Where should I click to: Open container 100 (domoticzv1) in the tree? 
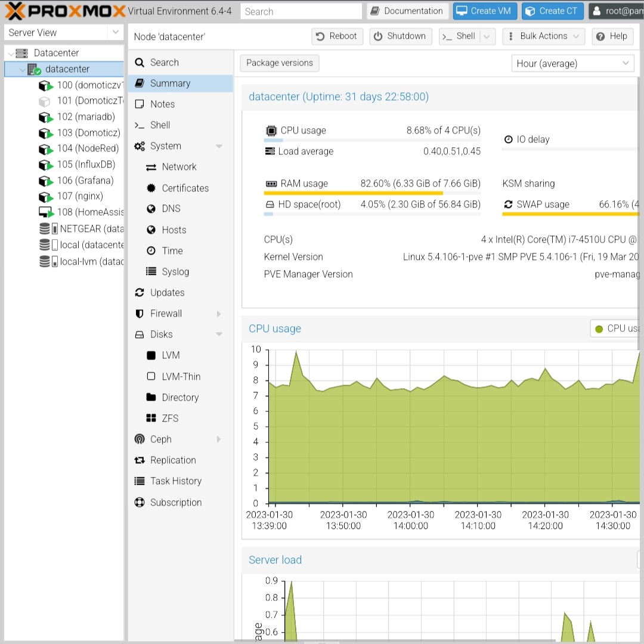80,85
